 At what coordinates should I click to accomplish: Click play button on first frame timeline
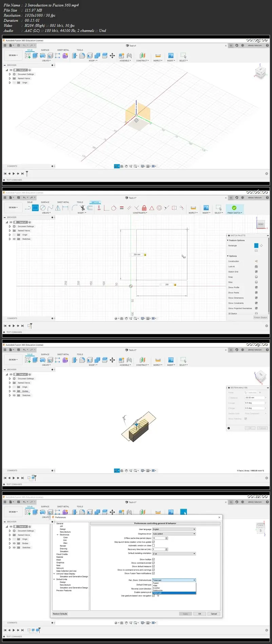[14, 174]
